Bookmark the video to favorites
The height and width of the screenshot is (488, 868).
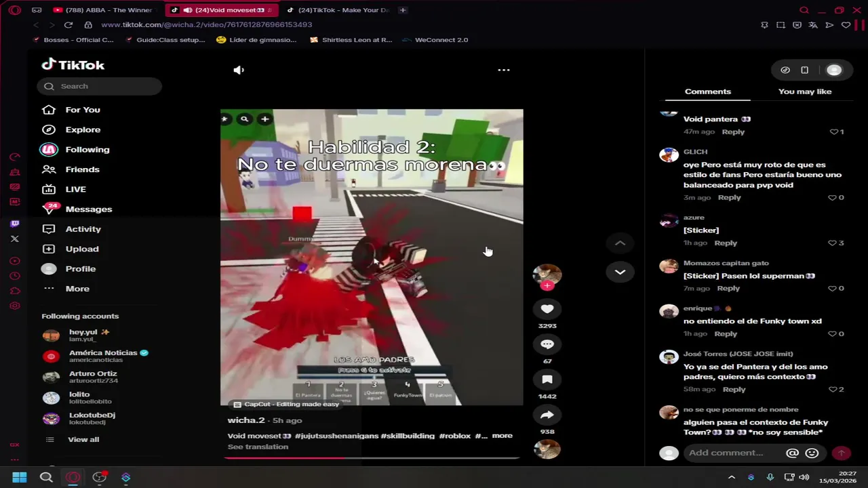547,380
